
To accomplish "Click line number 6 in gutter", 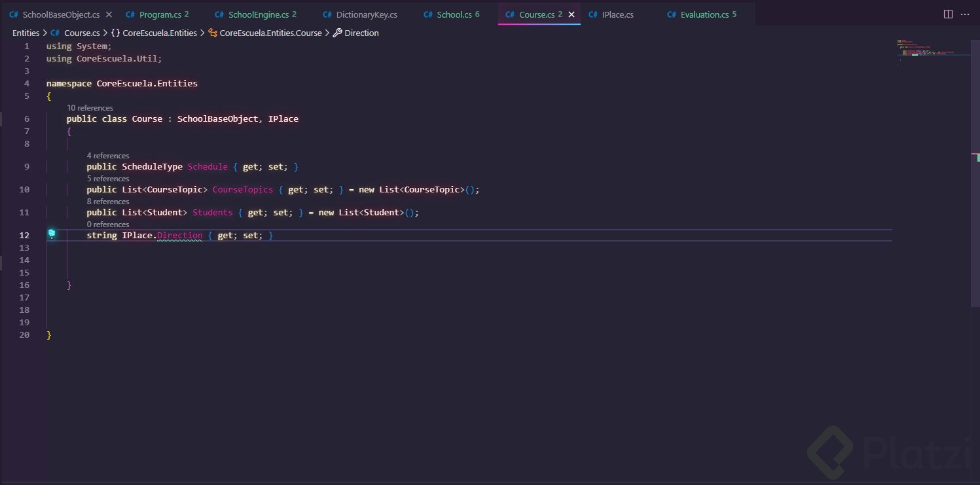I will point(26,119).
